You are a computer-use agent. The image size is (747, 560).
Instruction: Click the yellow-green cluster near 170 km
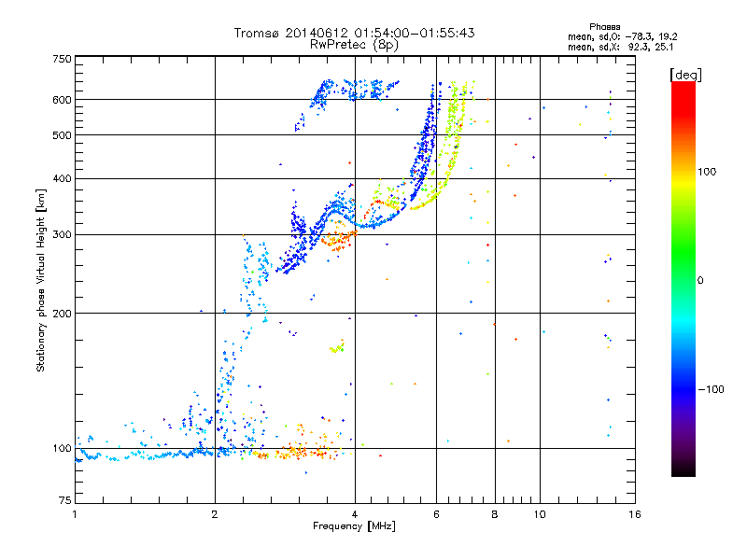(337, 346)
